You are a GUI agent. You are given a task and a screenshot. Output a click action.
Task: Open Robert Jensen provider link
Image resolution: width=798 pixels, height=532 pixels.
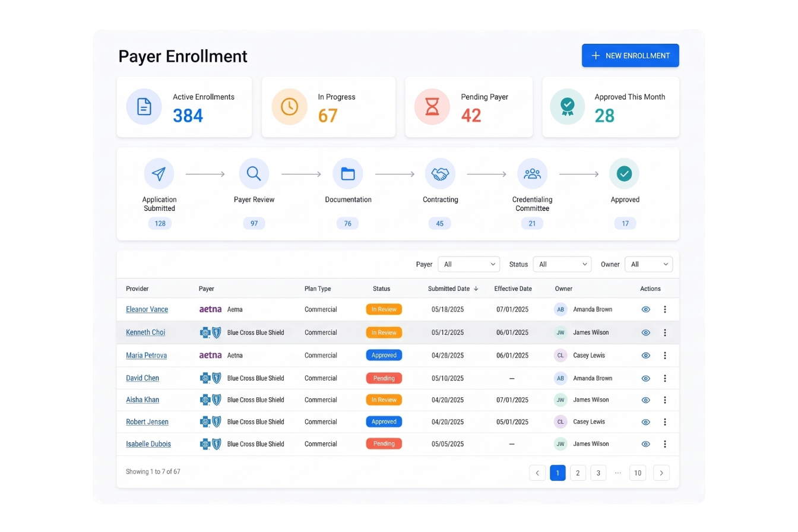click(x=147, y=422)
